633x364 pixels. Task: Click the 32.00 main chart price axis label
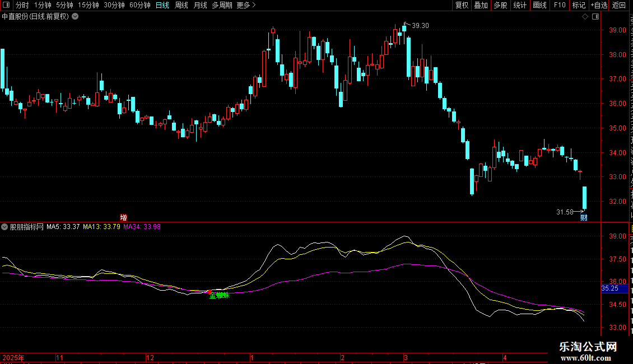(618, 202)
